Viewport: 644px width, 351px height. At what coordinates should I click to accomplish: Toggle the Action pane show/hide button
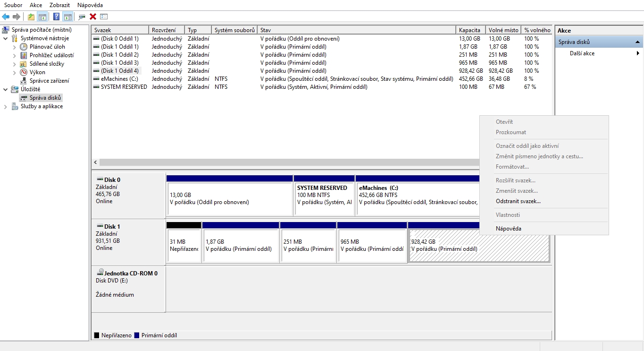(x=67, y=17)
